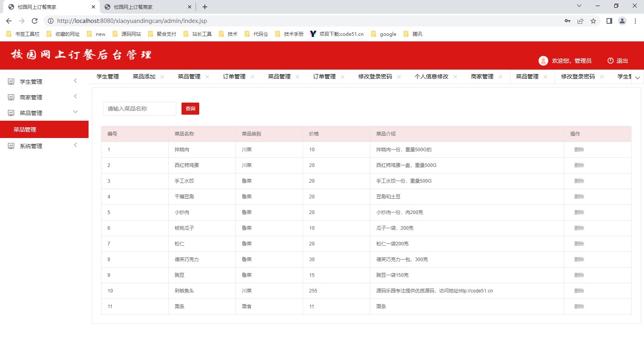Click the power icon beside 退出
Image resolution: width=644 pixels, height=346 pixels.
click(x=610, y=61)
